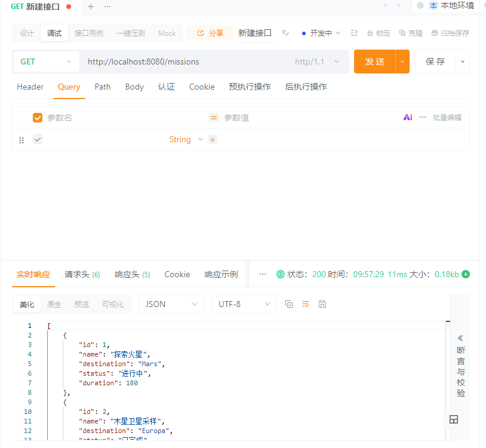This screenshot has height=448, width=486.
Task: Open the UTF-8 encoding dropdown
Action: 244,304
